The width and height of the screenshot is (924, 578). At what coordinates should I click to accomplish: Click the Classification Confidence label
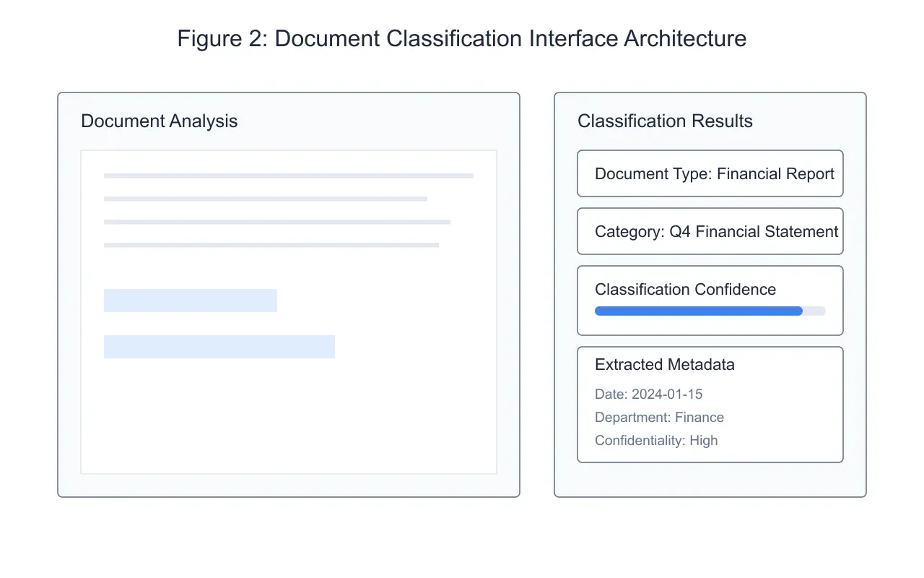(x=685, y=289)
